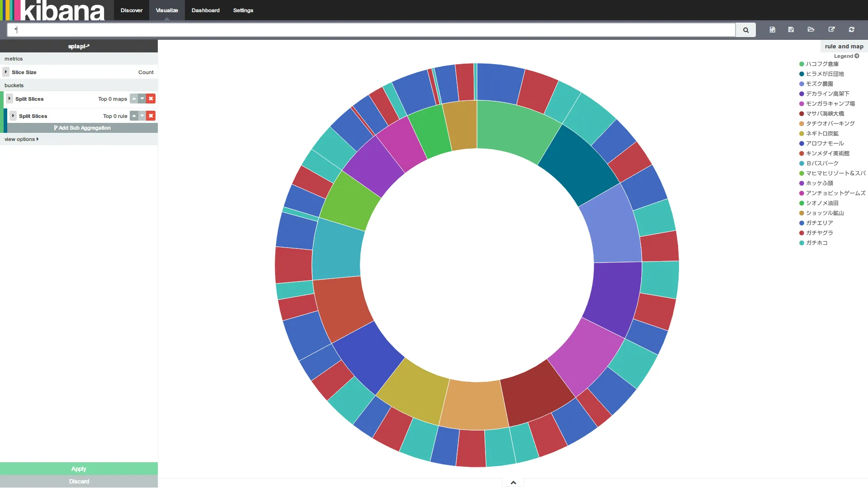Click the ハコフグ倉庫 legend color dot
The width and height of the screenshot is (868, 488).
802,64
